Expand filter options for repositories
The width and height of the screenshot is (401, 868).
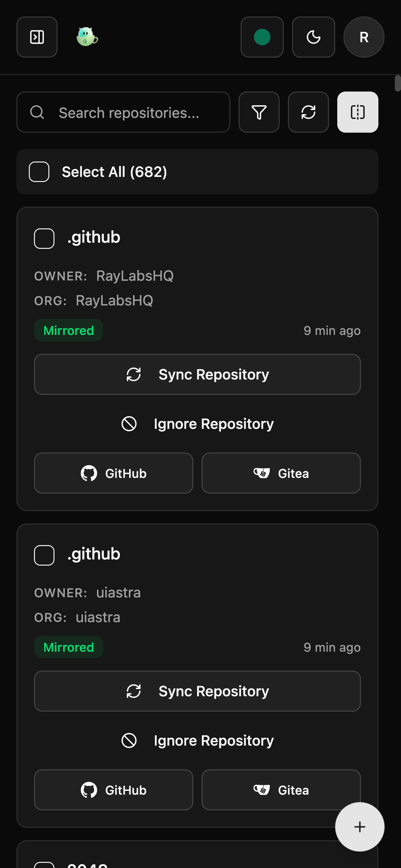(x=259, y=112)
